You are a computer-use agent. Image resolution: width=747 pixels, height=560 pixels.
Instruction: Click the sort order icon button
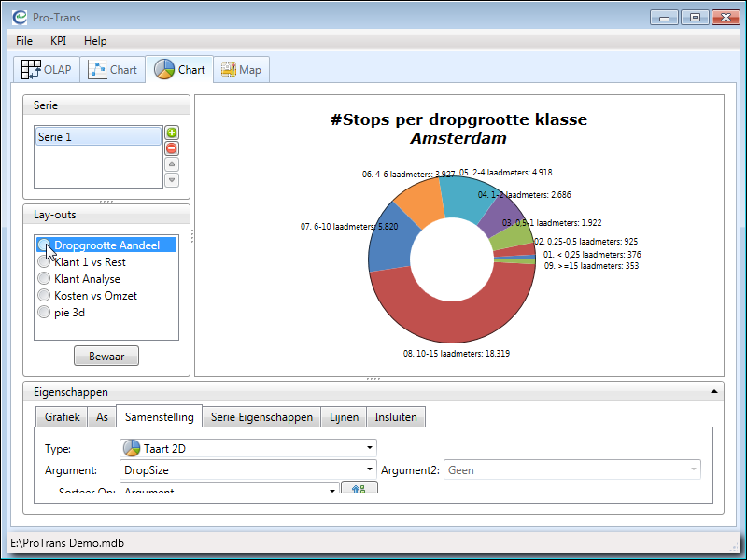(359, 489)
